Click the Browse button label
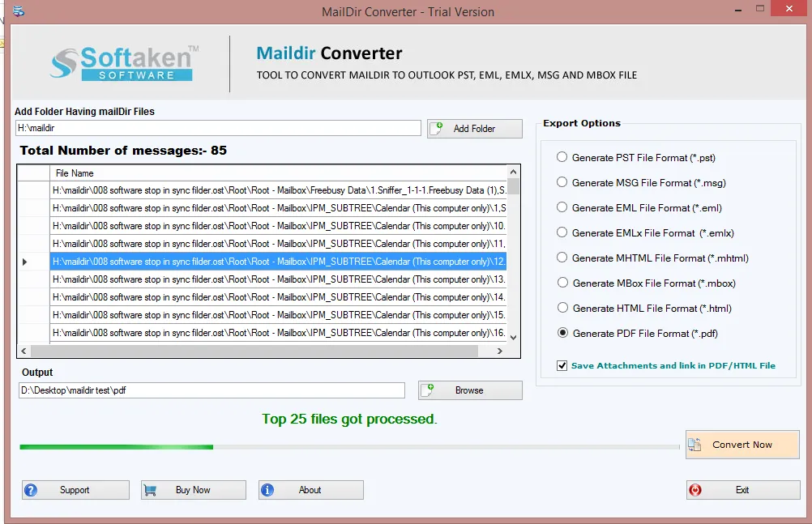Screen dimensions: 812x524 point(469,390)
